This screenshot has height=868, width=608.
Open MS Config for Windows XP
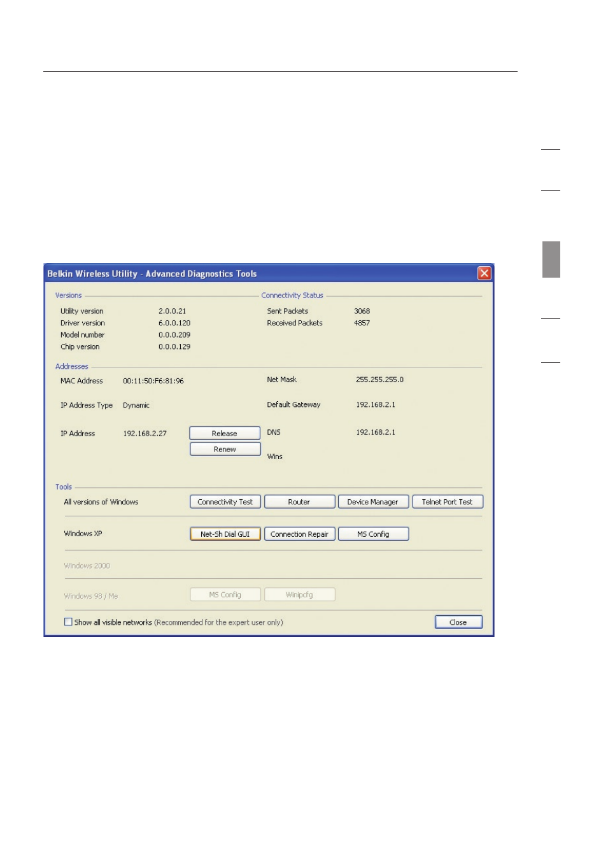tap(373, 534)
